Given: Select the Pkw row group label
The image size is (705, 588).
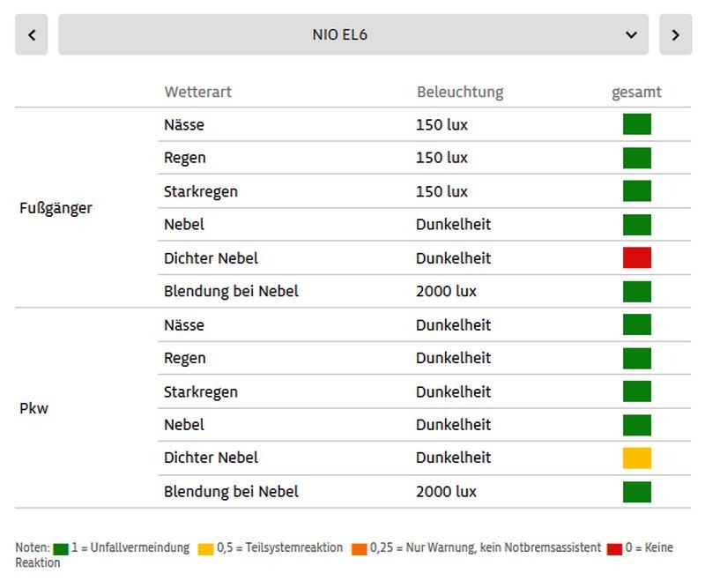Looking at the screenshot, I should click(x=33, y=409).
